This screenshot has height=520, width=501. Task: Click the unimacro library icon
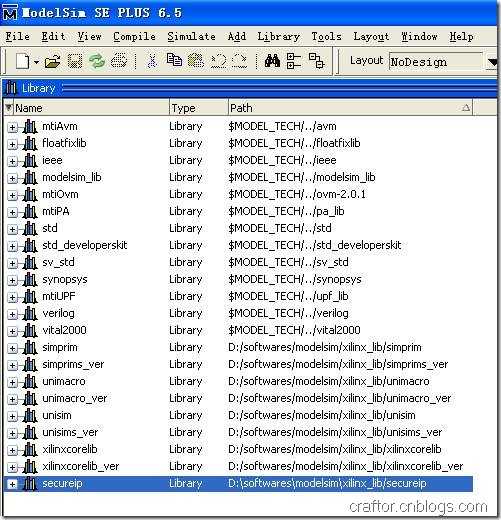click(30, 381)
